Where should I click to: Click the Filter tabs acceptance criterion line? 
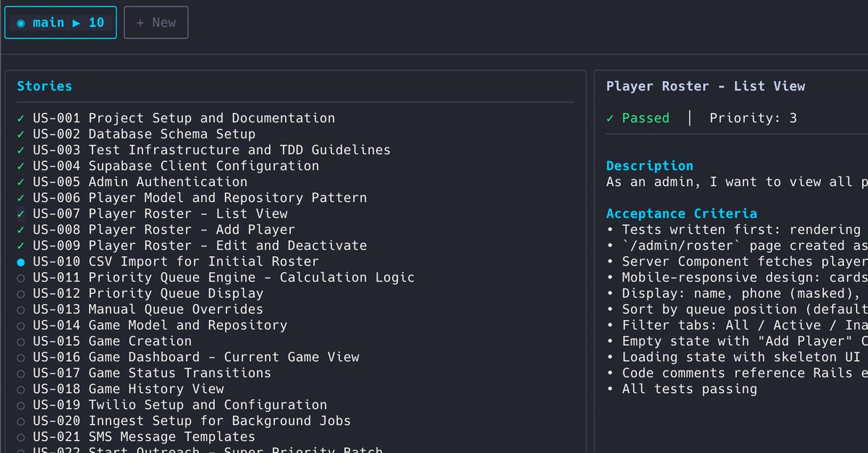(737, 325)
